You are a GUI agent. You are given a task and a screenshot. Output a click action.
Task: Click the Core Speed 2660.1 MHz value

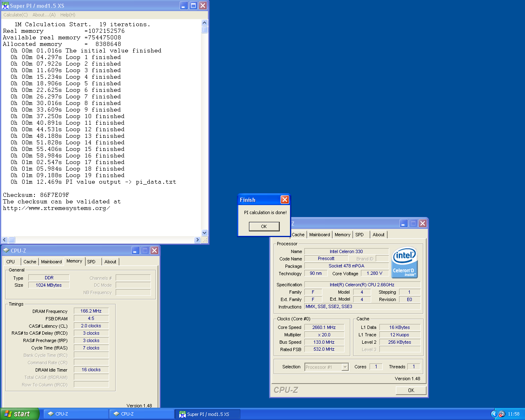[x=324, y=327]
